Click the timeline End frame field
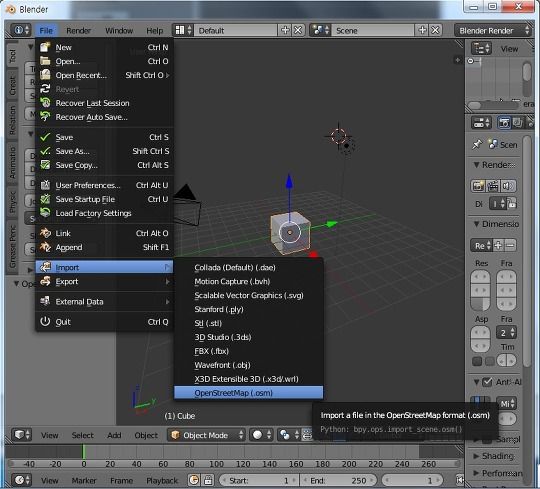Viewport: 540px width, 489px height. pos(339,480)
